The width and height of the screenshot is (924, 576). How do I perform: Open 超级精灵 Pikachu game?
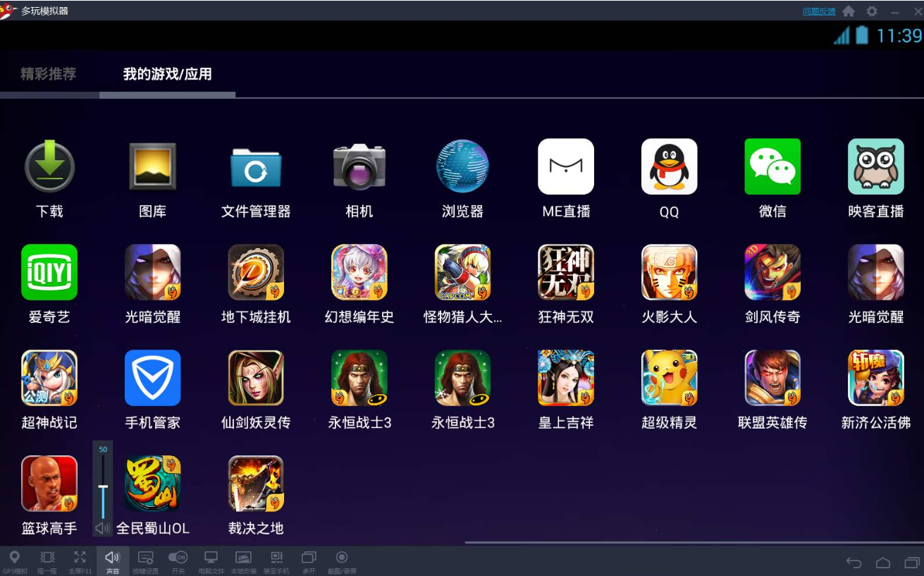(670, 378)
